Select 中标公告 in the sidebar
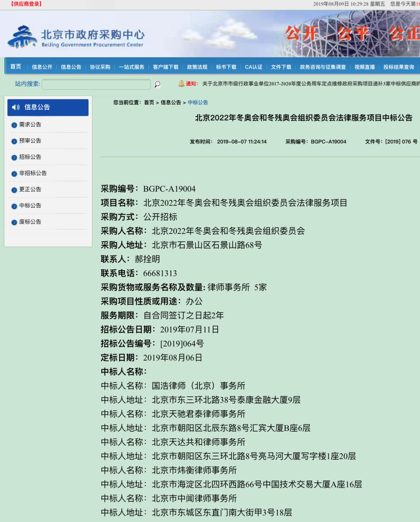The image size is (420, 522). point(30,206)
